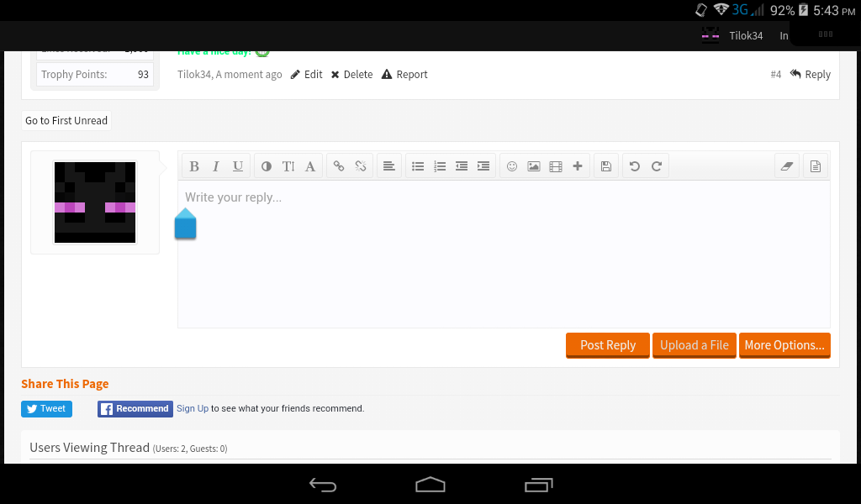Click the Facebook Recommend button

pos(135,408)
